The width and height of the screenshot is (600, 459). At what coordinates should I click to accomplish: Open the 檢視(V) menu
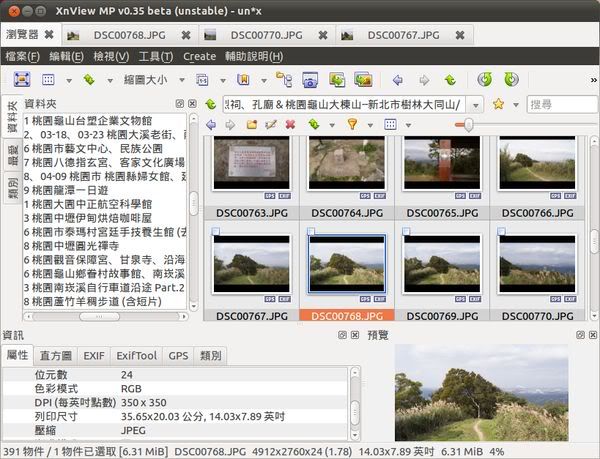111,57
